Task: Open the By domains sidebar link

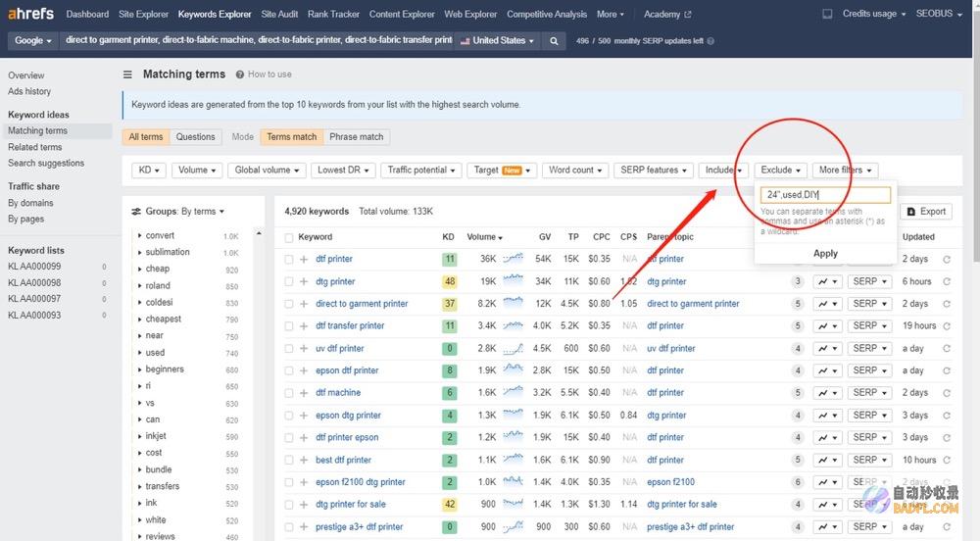Action: click(30, 203)
